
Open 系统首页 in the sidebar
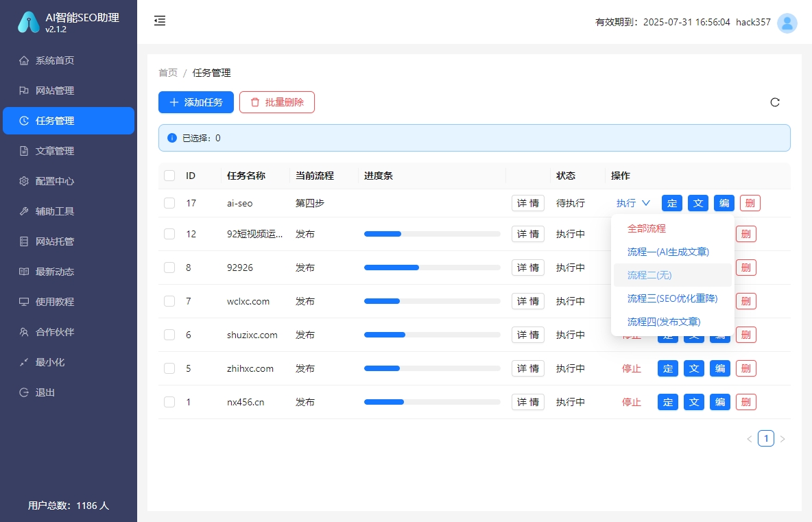coord(69,60)
